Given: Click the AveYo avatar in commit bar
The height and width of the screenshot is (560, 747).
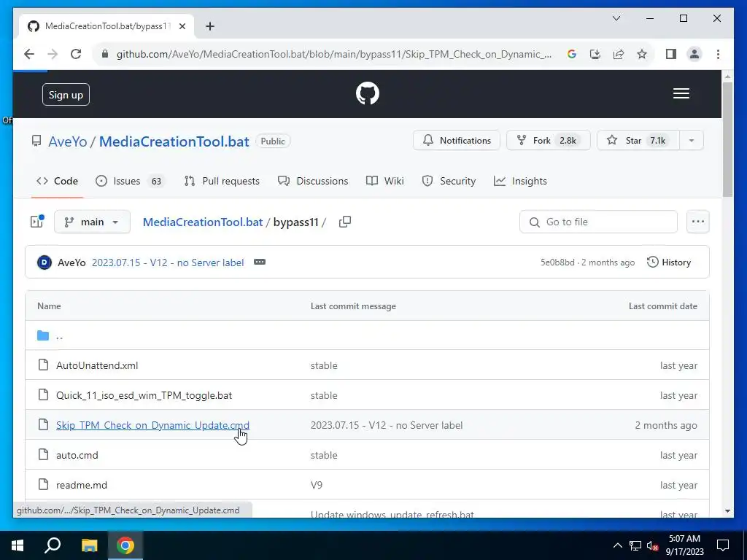Looking at the screenshot, I should [x=44, y=262].
